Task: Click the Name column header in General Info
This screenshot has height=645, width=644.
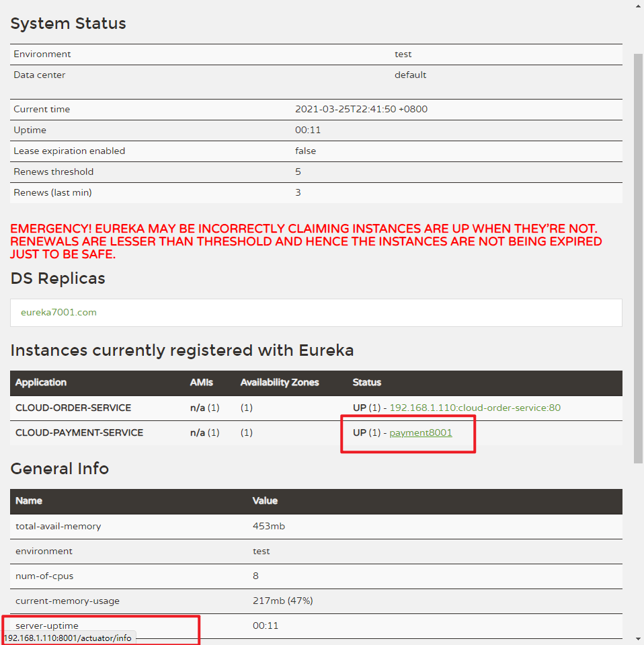Action: point(29,500)
